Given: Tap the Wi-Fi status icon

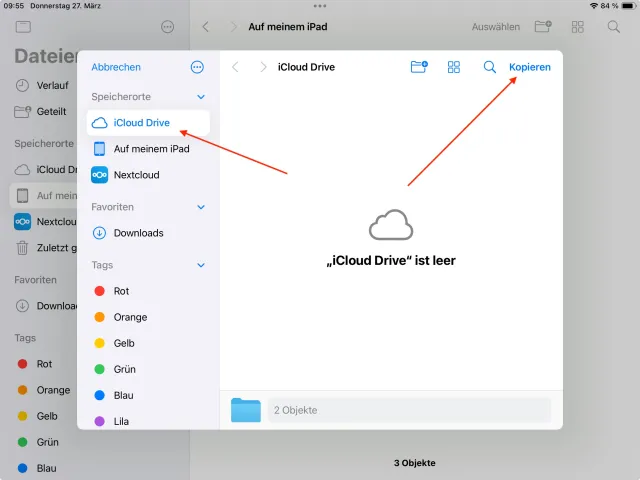Looking at the screenshot, I should coord(594,6).
